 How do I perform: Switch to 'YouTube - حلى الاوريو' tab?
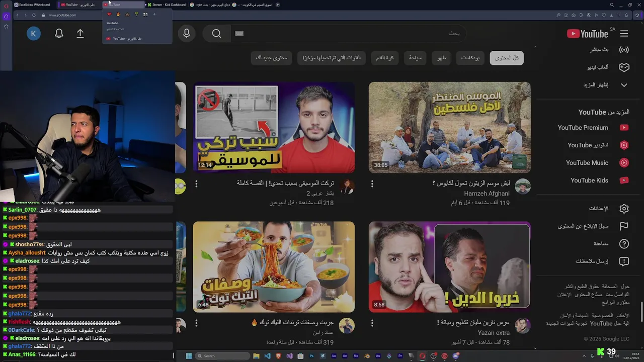pos(78,5)
